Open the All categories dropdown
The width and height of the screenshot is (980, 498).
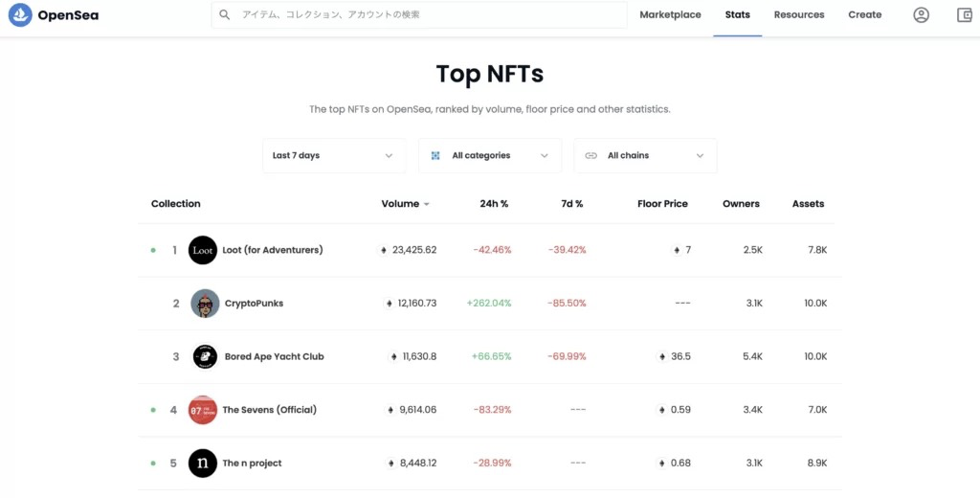[489, 155]
